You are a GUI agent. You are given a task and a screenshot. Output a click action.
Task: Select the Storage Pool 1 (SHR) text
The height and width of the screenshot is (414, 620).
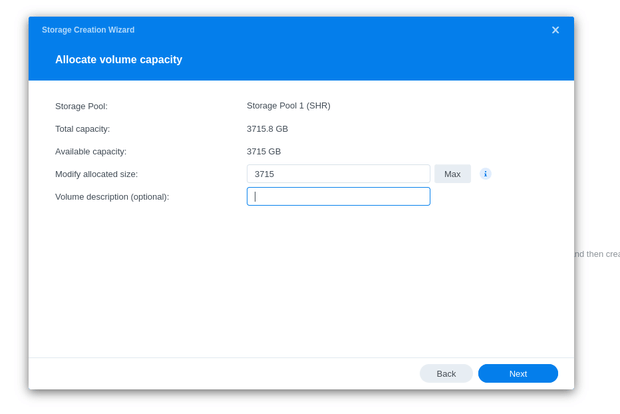[x=288, y=106]
